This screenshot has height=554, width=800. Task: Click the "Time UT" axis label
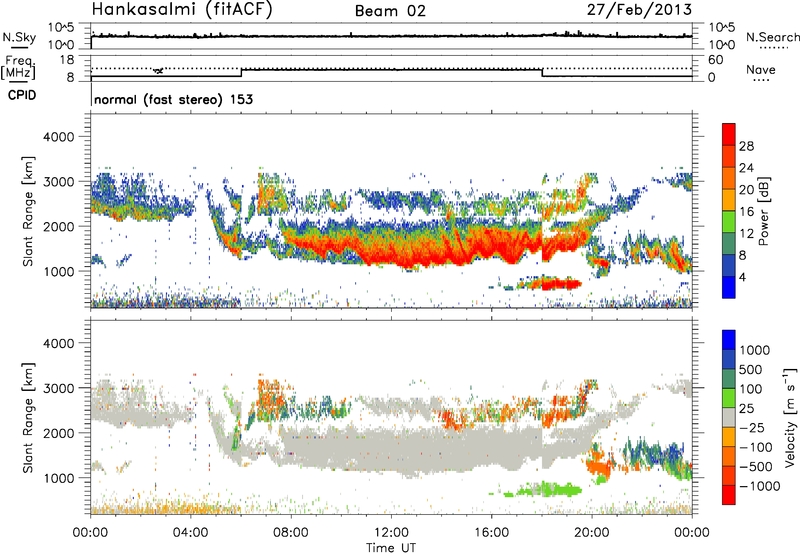[x=391, y=548]
